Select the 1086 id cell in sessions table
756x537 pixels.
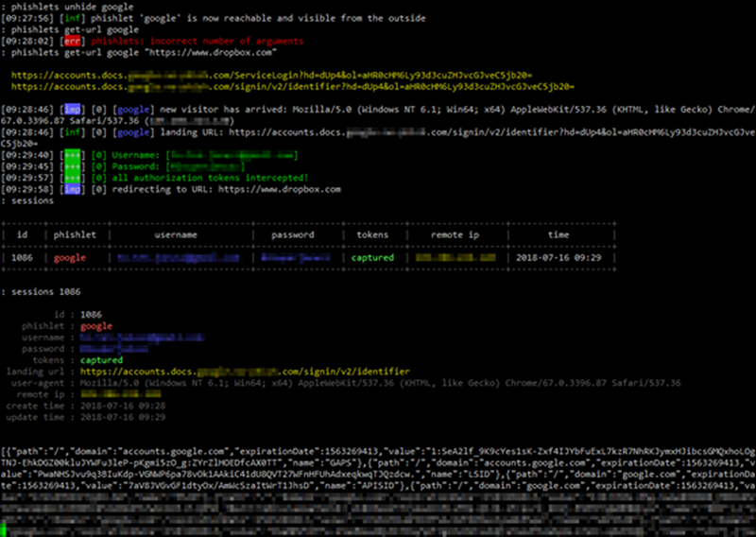pyautogui.click(x=22, y=258)
